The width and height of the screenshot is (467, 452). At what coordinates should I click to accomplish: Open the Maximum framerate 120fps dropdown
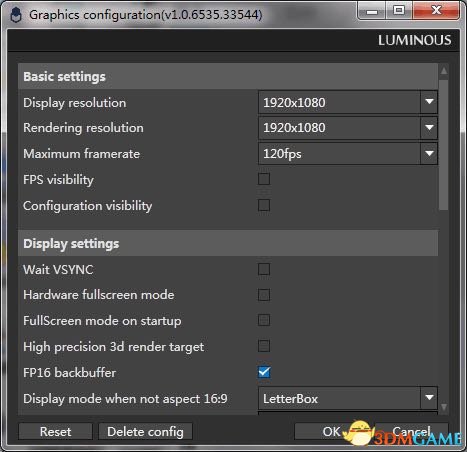click(348, 154)
